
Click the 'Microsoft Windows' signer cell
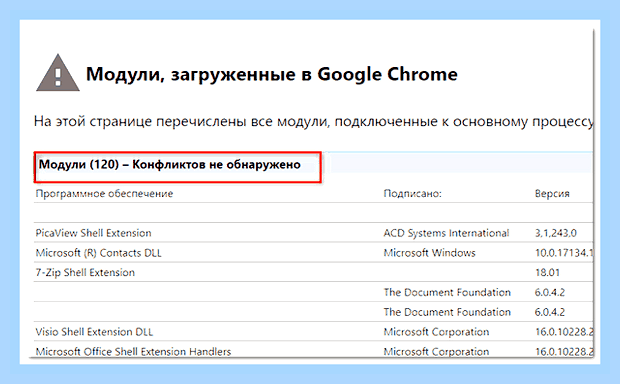(429, 253)
